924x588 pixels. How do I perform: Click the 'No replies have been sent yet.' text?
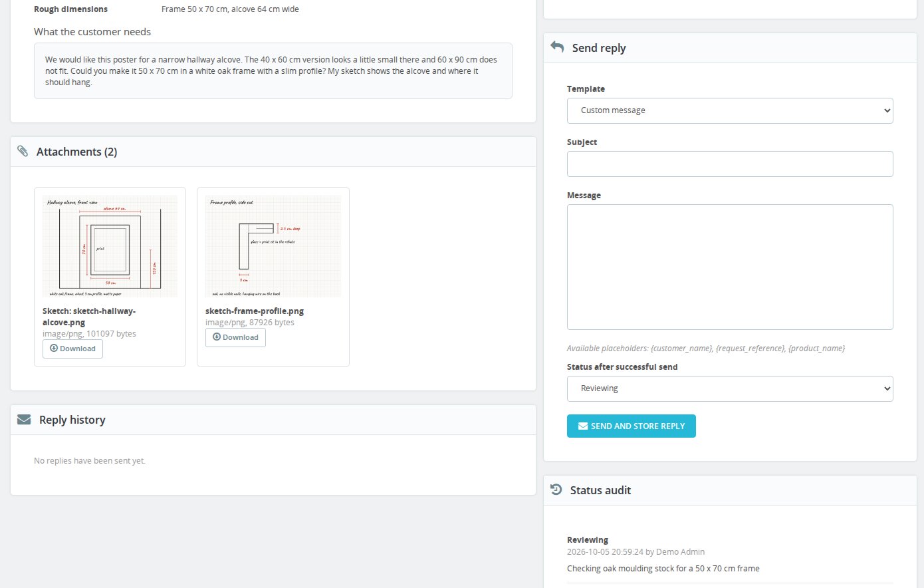pyautogui.click(x=90, y=460)
